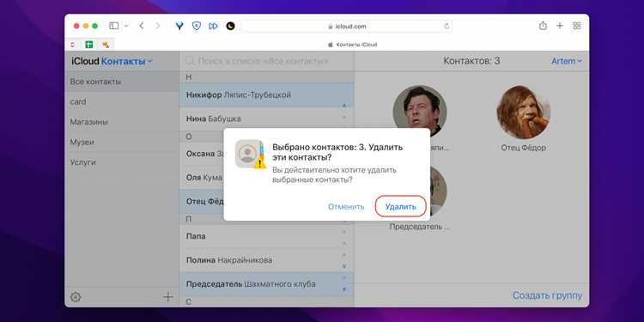Click Отменить to cancel deletion
Image resolution: width=644 pixels, height=322 pixels.
pyautogui.click(x=346, y=207)
